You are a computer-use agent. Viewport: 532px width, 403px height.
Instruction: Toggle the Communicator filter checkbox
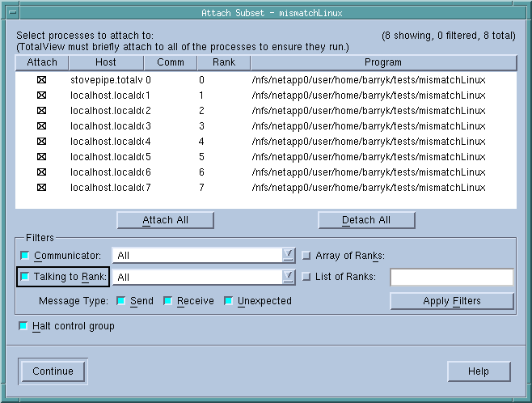click(25, 256)
